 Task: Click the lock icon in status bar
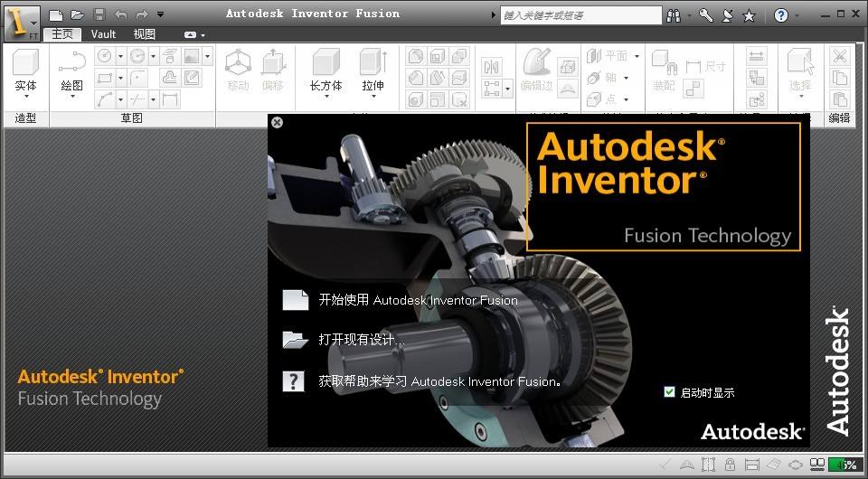point(731,464)
